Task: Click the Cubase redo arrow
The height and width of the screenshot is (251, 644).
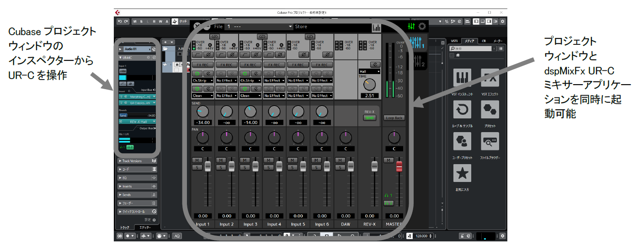Action: [x=126, y=21]
